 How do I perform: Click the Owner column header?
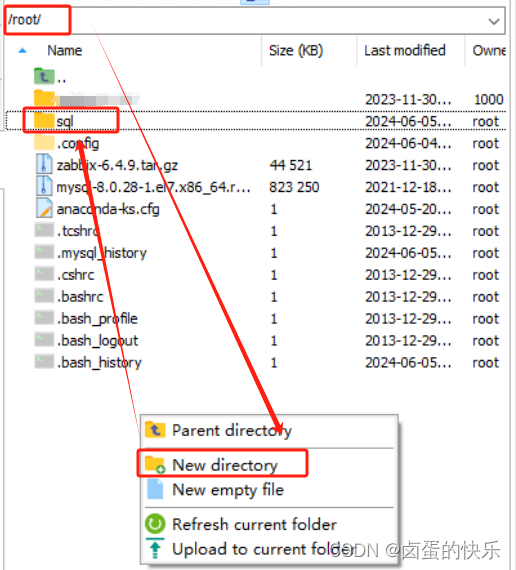point(487,51)
